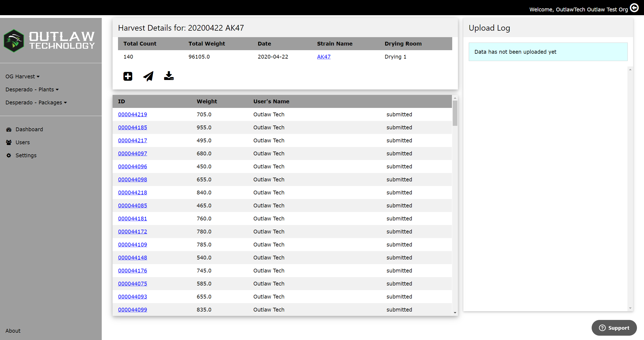Click the Dashboard gauge icon in sidebar

click(x=9, y=130)
